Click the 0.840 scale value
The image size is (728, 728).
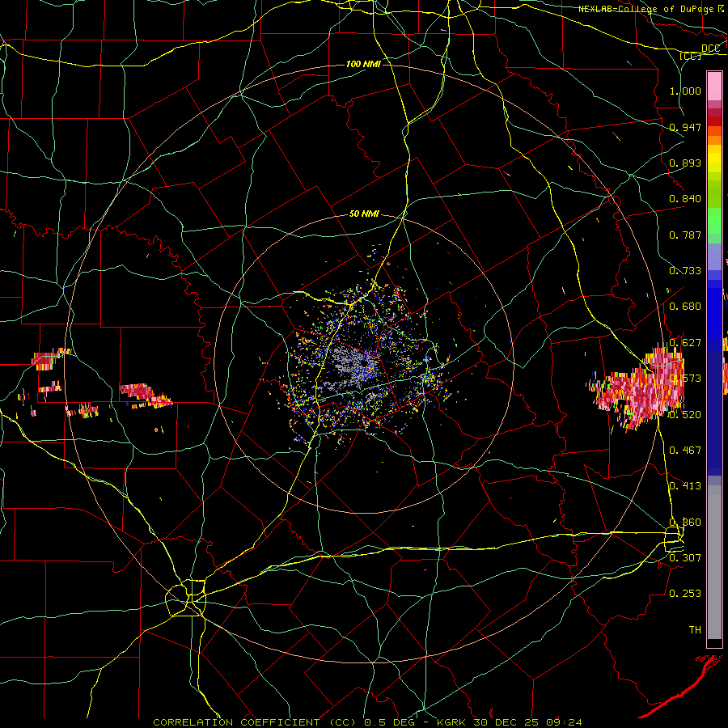click(x=685, y=199)
